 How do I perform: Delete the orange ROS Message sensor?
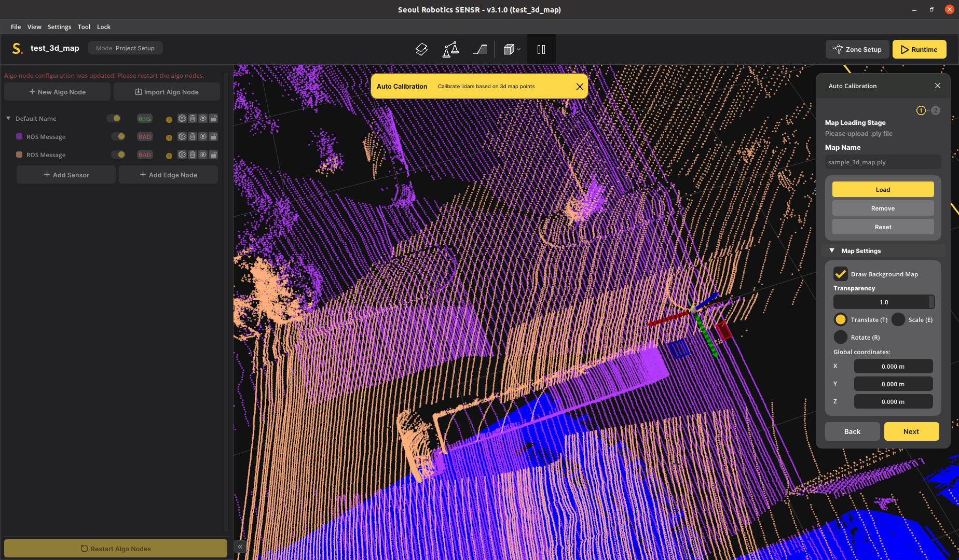pyautogui.click(x=193, y=155)
